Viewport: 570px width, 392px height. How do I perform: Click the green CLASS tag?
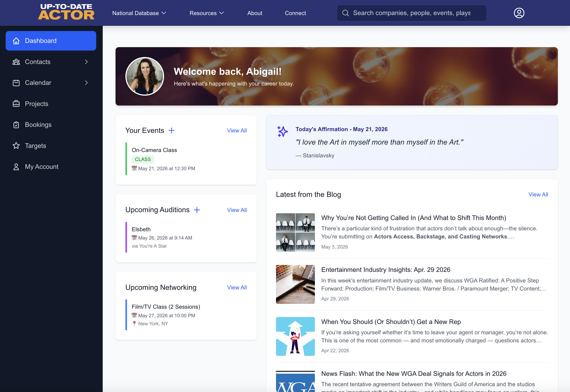pos(143,159)
